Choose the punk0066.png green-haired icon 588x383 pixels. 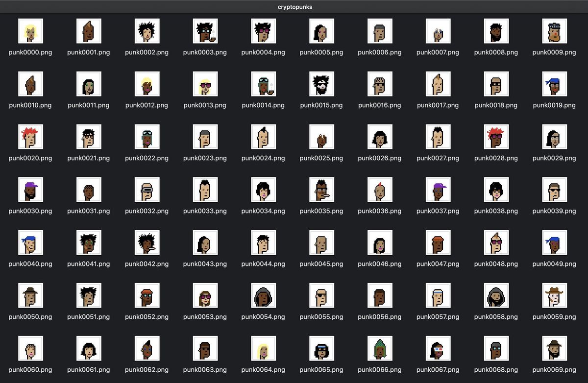click(x=380, y=348)
